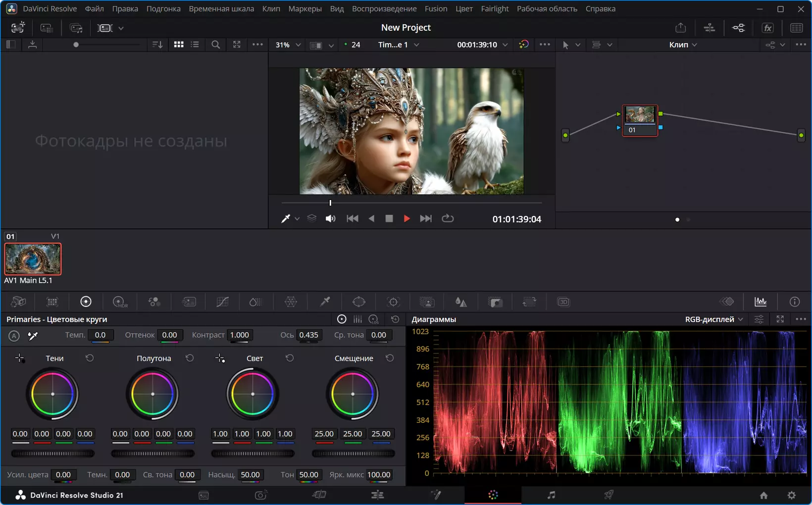Open the Scopes palette icon
The height and width of the screenshot is (505, 812).
[761, 302]
